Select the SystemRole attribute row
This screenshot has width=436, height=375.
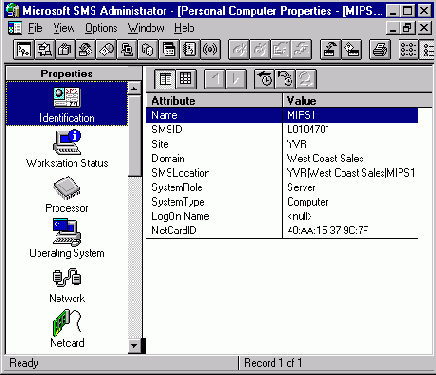click(x=282, y=187)
